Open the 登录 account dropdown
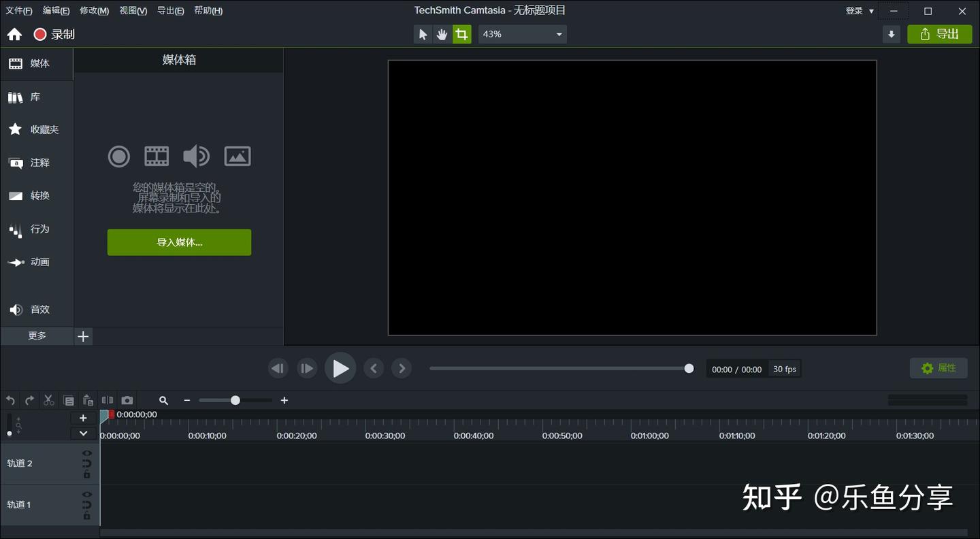980x539 pixels. 857,10
